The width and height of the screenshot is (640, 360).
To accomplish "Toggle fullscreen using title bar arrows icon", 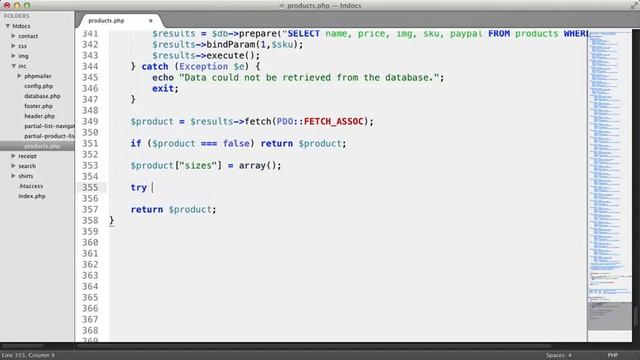I will [x=634, y=5].
